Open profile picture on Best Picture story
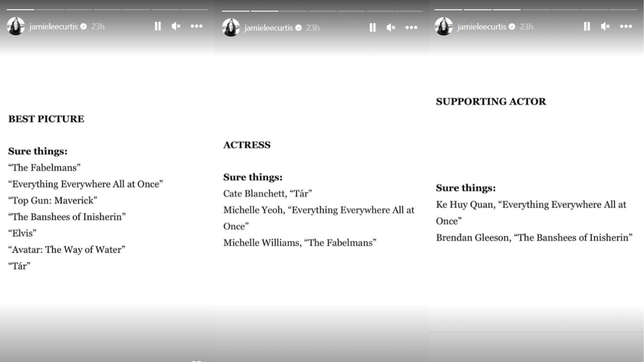Viewport: 644px width, 362px height. [x=16, y=26]
